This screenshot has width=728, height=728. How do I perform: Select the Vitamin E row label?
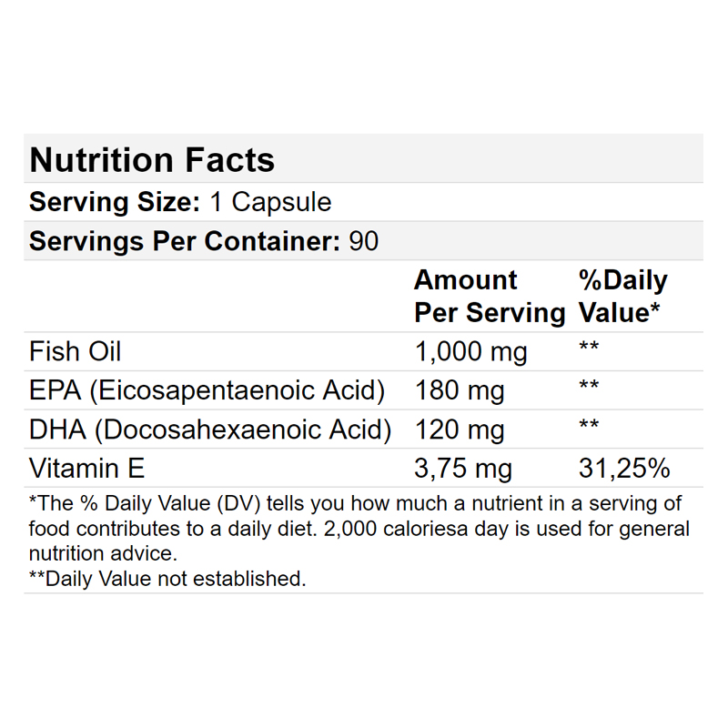point(86,468)
